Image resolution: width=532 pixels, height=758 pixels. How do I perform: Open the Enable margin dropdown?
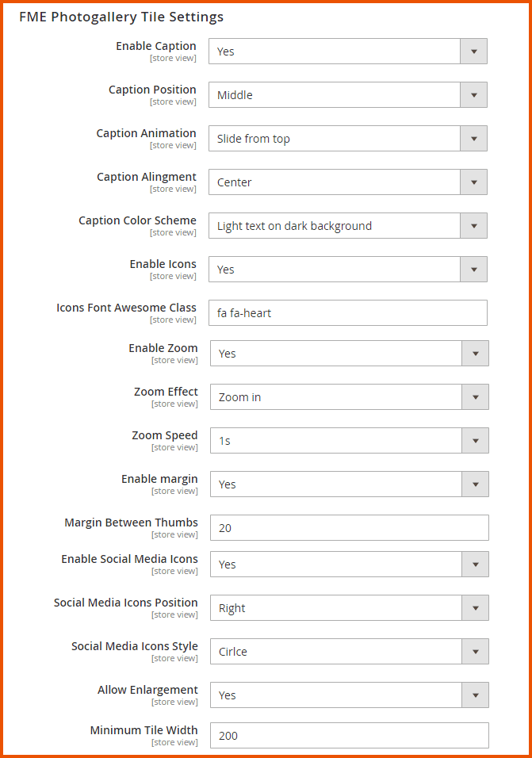click(x=349, y=484)
